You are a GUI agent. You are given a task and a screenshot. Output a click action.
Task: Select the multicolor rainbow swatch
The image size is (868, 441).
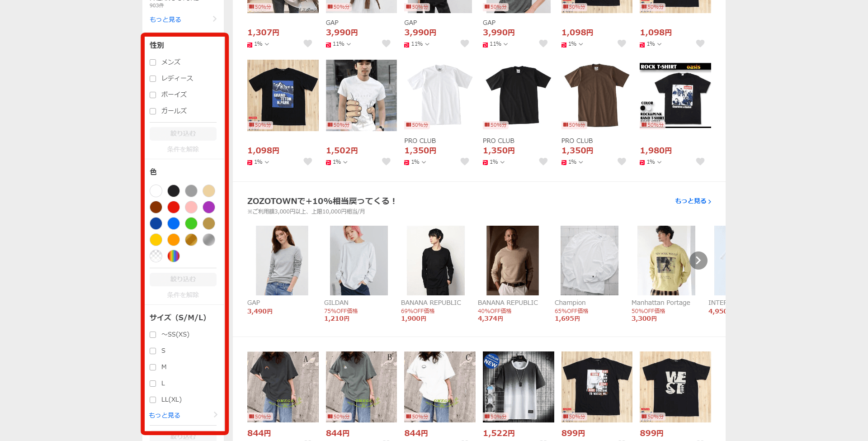[x=174, y=256]
